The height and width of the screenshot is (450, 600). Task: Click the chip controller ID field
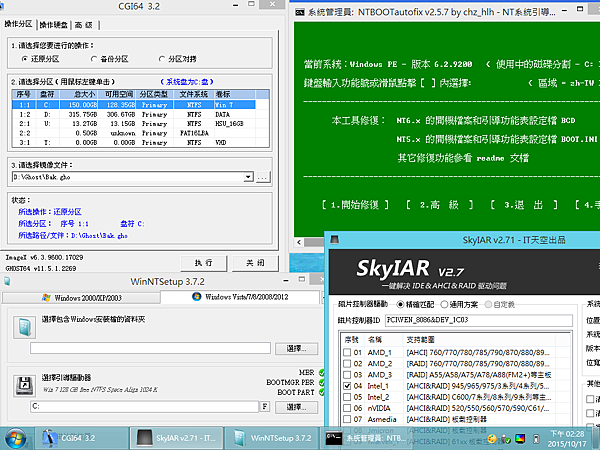point(479,320)
